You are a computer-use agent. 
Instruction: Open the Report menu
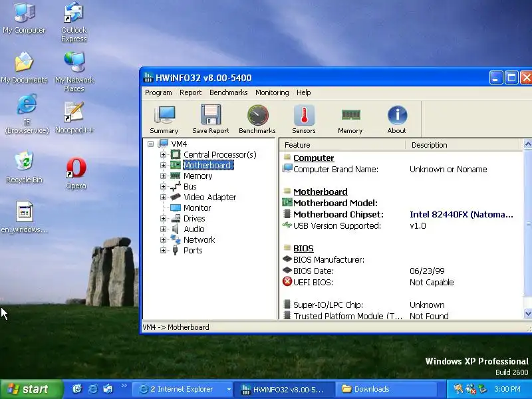click(x=190, y=92)
